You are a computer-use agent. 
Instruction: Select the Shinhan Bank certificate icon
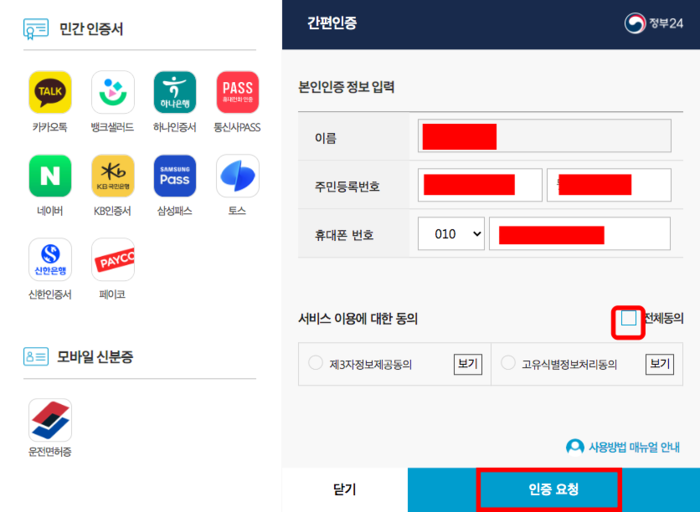pos(50,259)
